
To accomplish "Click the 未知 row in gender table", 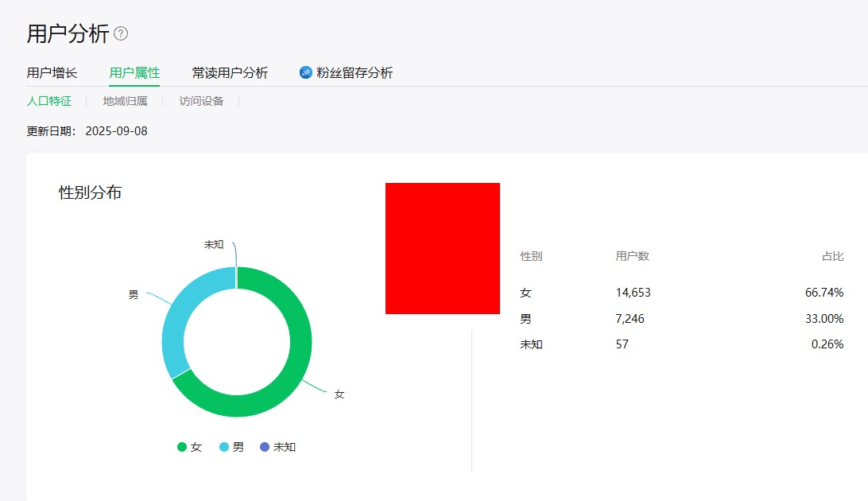I will click(531, 344).
